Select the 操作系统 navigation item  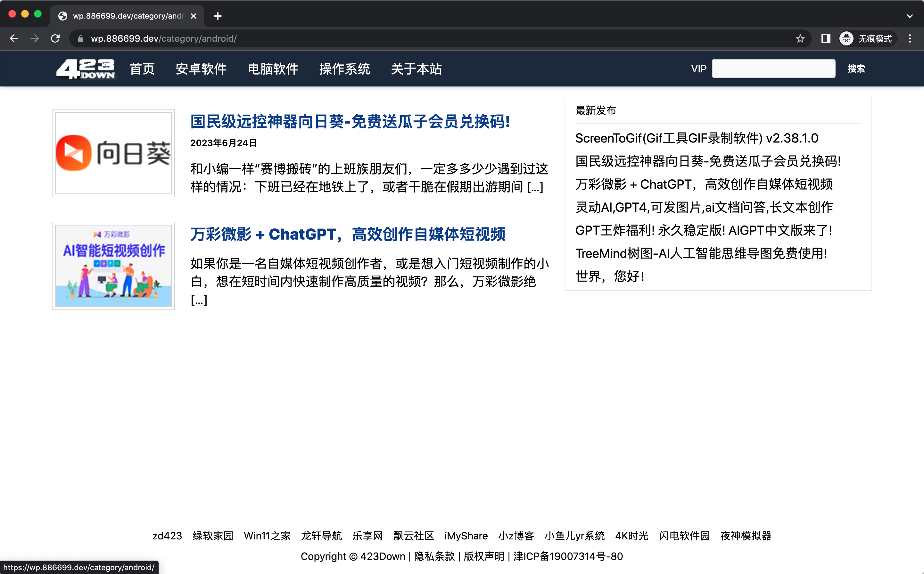pos(344,69)
